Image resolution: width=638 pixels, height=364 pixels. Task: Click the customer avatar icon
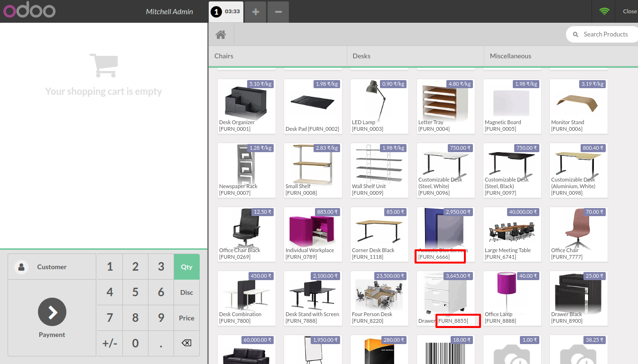(21, 267)
